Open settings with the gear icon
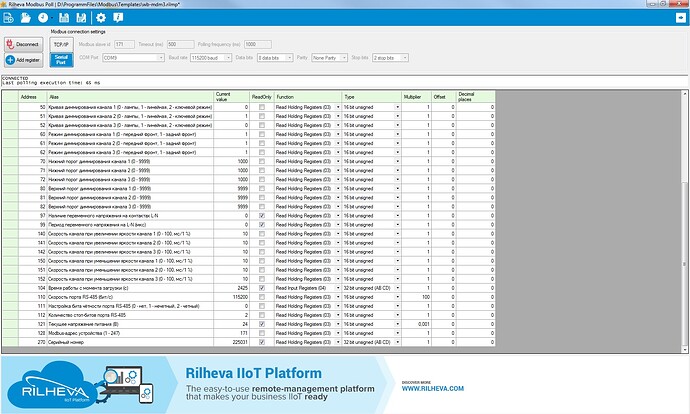690x414 pixels. point(101,18)
